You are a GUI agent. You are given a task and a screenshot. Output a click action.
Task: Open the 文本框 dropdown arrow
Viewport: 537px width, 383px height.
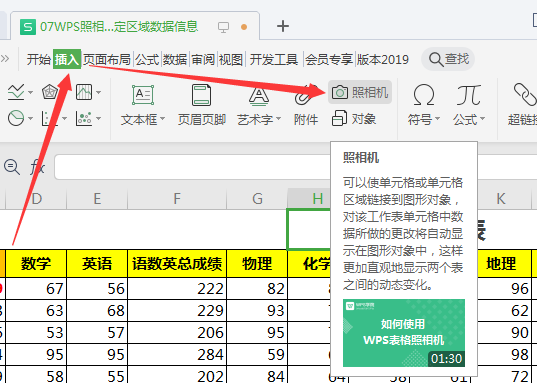pos(162,119)
